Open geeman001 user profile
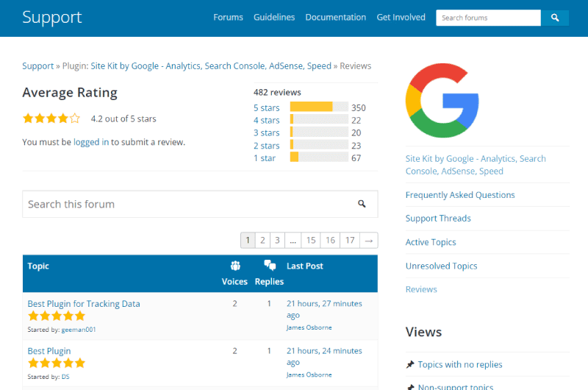The image size is (588, 390). (x=79, y=330)
